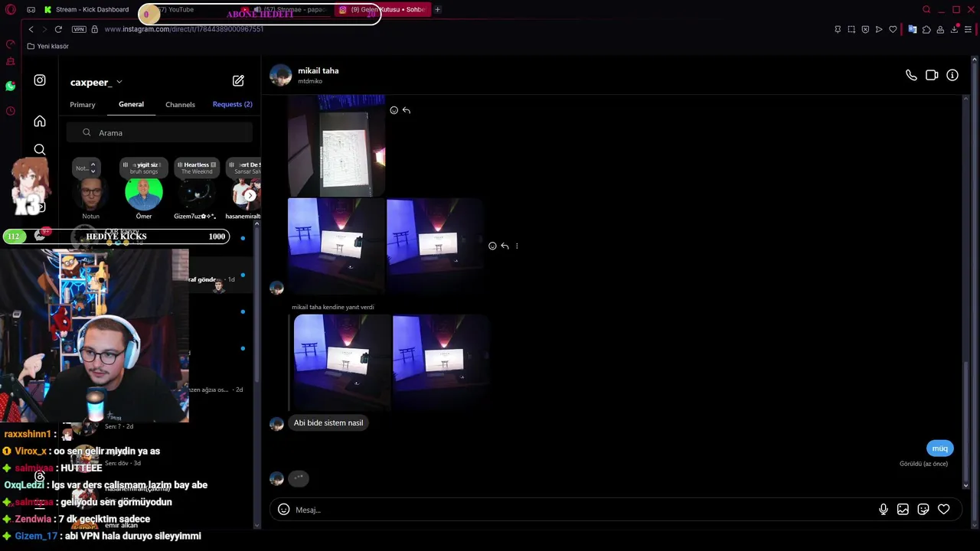The height and width of the screenshot is (551, 980).
Task: Open browser search icon in title bar
Action: 926,9
